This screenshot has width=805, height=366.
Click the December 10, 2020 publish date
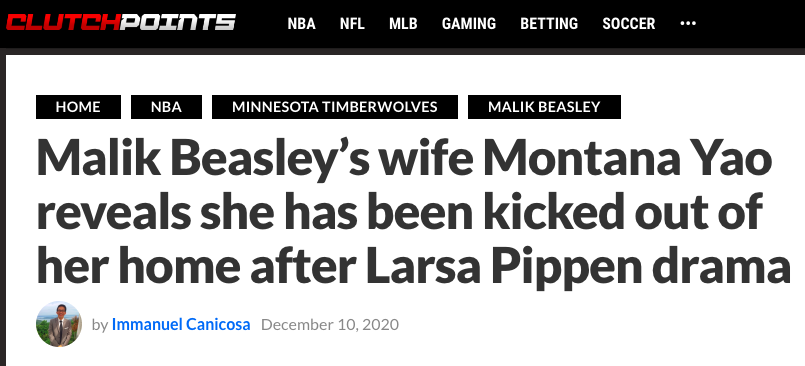tap(330, 324)
